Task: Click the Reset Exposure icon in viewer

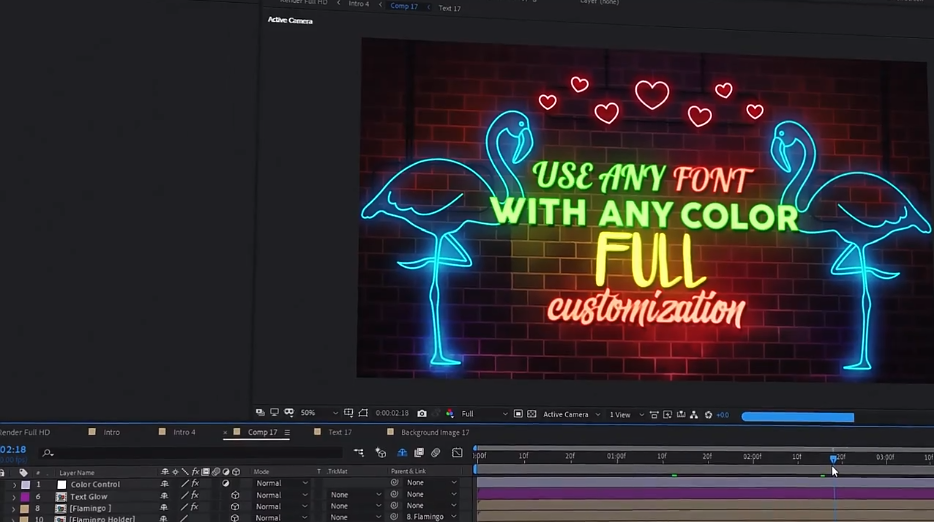Action: click(708, 414)
